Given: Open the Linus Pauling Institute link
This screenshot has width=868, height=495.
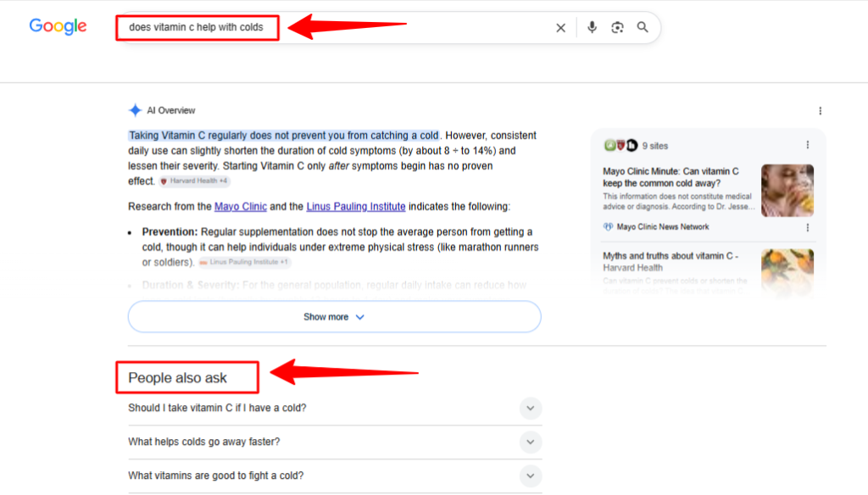Looking at the screenshot, I should 356,207.
